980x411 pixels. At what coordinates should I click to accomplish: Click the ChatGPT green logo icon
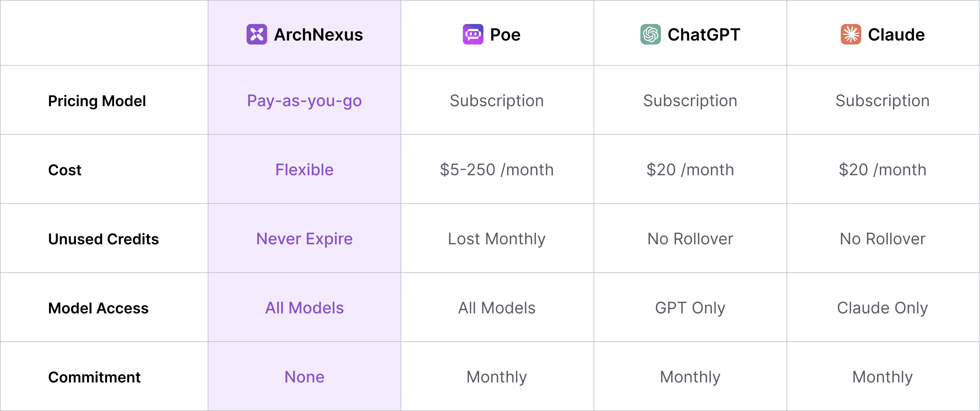(x=650, y=34)
